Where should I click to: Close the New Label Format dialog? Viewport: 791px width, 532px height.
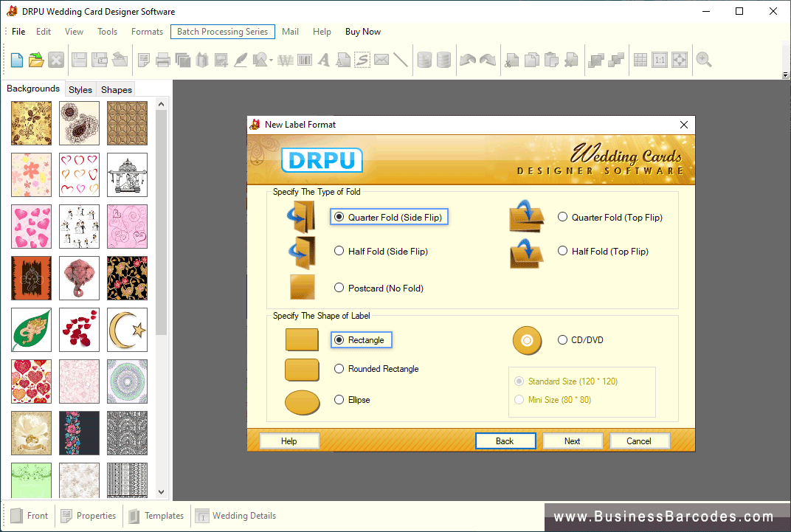point(684,125)
